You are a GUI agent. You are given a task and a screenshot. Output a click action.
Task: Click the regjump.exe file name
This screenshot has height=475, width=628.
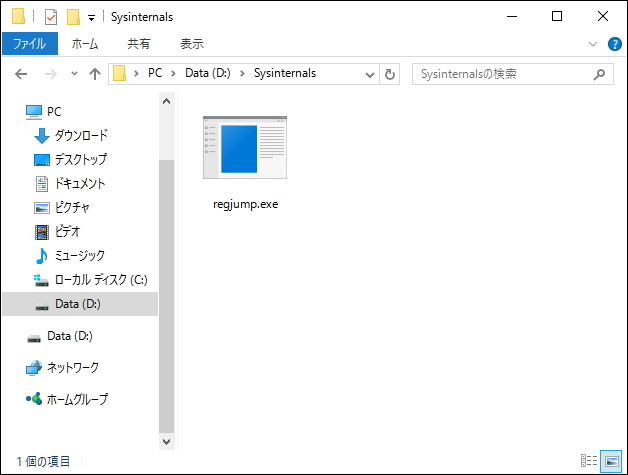(x=246, y=204)
